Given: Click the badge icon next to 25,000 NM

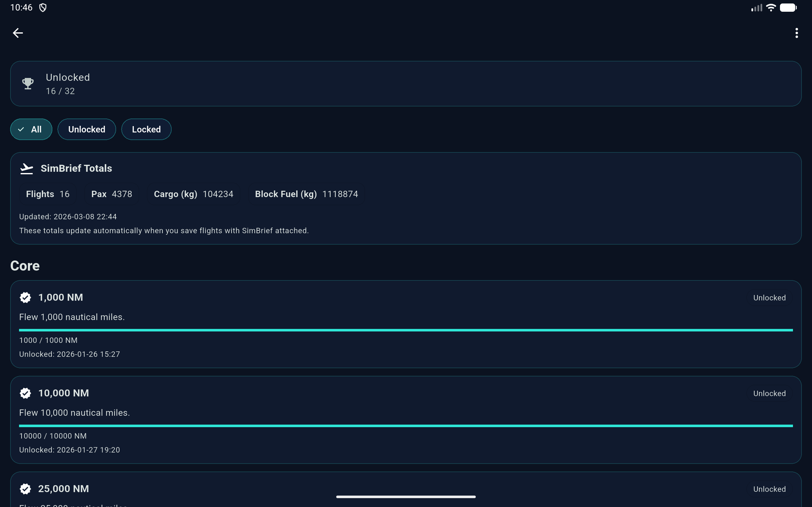Looking at the screenshot, I should tap(25, 489).
